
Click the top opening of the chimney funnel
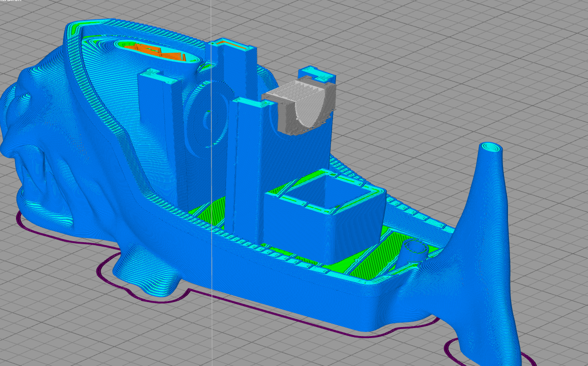490,147
